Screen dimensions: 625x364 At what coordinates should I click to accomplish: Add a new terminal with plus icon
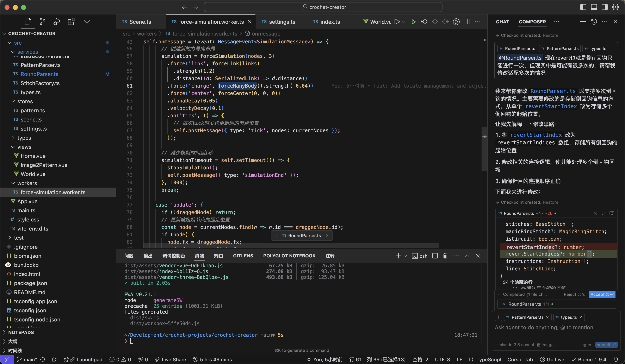(398, 256)
